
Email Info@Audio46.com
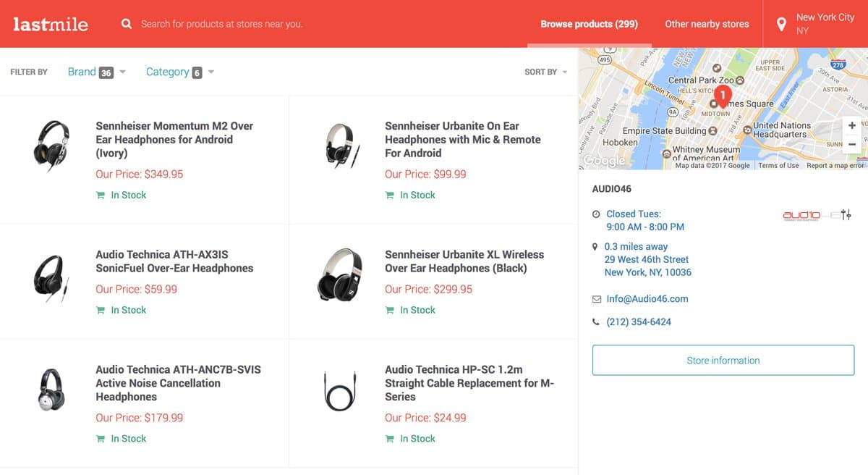coord(647,298)
